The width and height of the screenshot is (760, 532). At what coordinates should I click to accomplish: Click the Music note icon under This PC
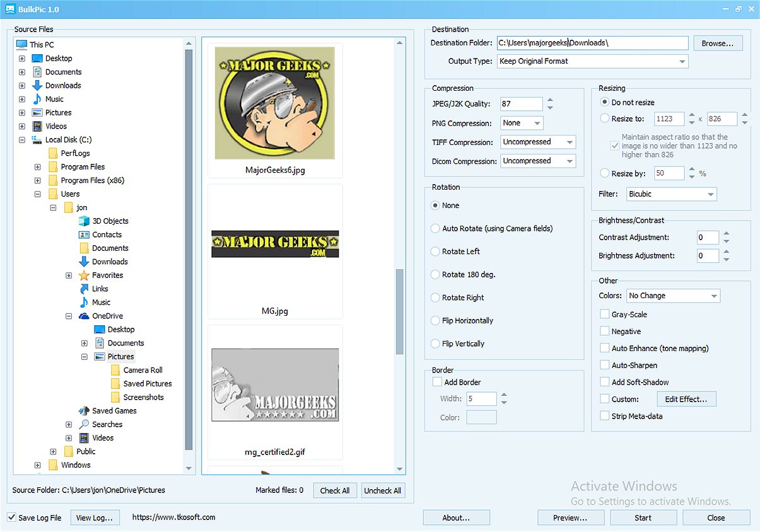tap(37, 99)
